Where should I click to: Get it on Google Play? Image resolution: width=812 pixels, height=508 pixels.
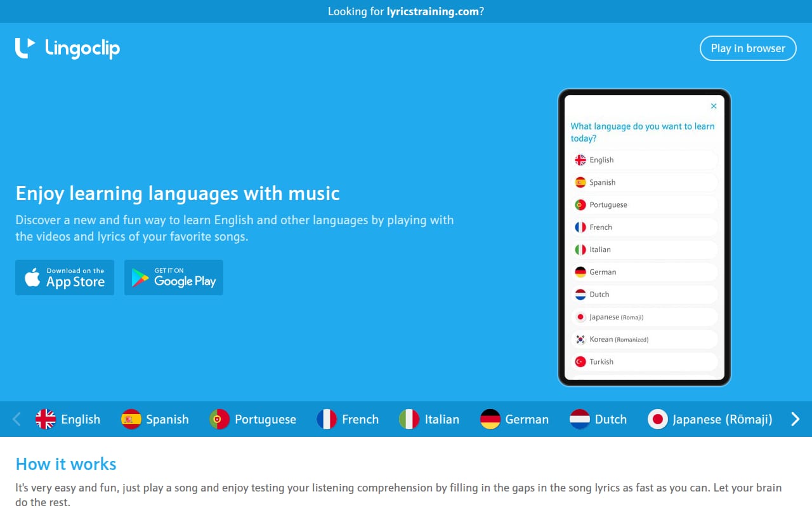tap(174, 277)
